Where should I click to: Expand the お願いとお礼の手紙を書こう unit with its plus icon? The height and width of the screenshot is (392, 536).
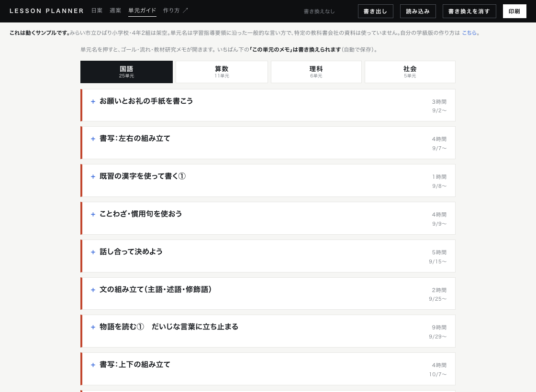pyautogui.click(x=93, y=101)
